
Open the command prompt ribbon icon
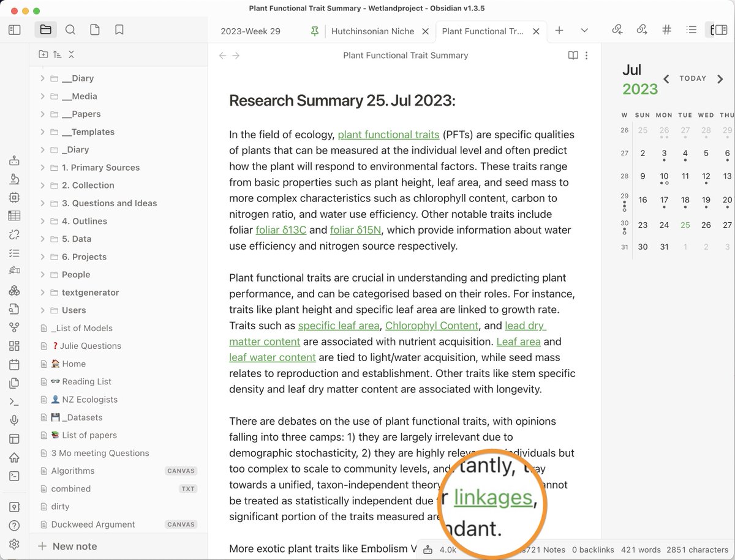[15, 476]
